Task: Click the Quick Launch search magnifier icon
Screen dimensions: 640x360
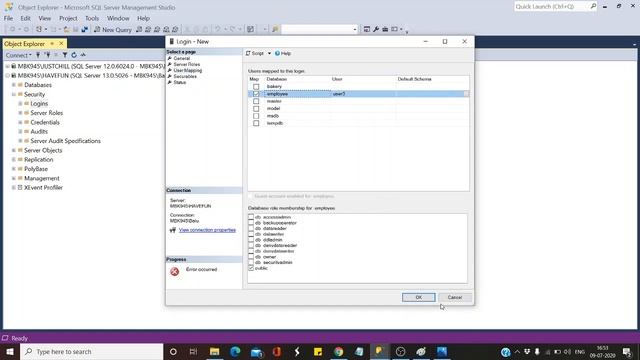Action: [x=593, y=6]
